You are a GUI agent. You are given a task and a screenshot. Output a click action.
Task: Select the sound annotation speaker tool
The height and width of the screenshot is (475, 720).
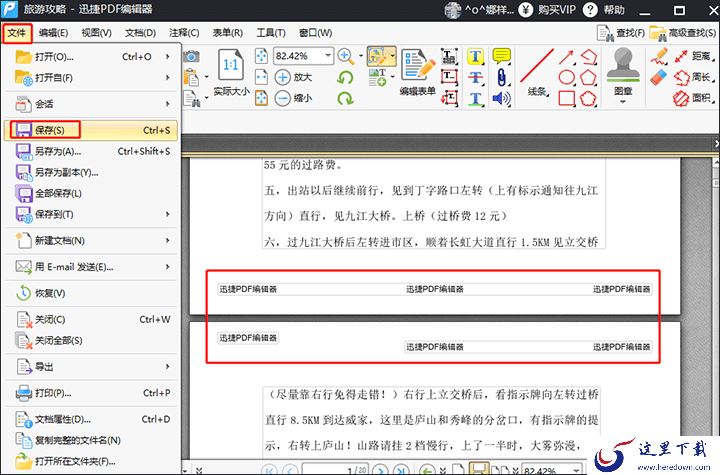(501, 98)
